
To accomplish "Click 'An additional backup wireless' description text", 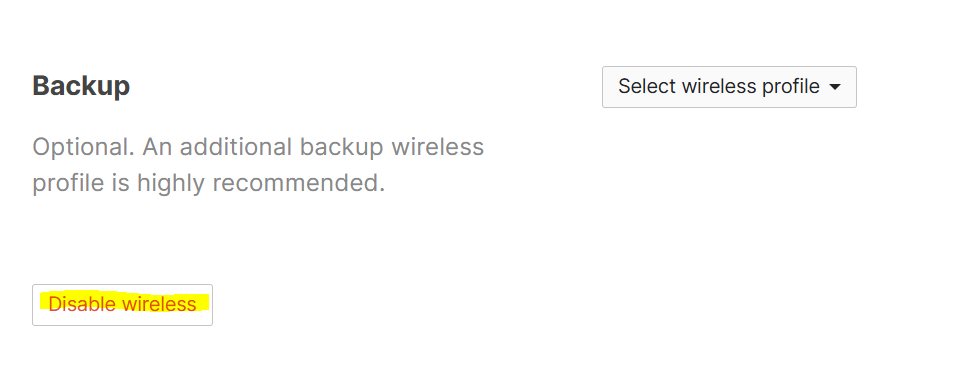I will tap(313, 147).
